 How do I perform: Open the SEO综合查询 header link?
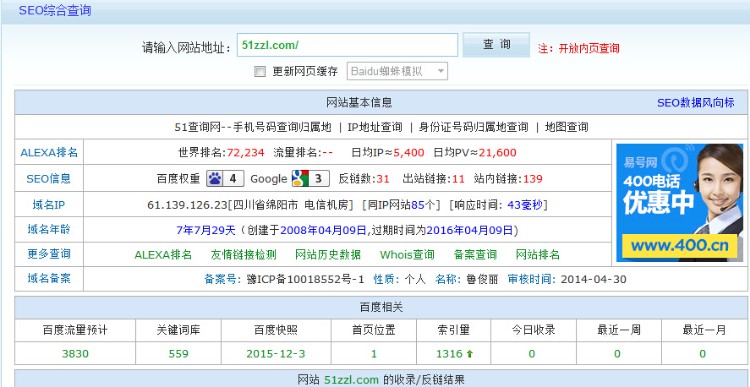[55, 11]
